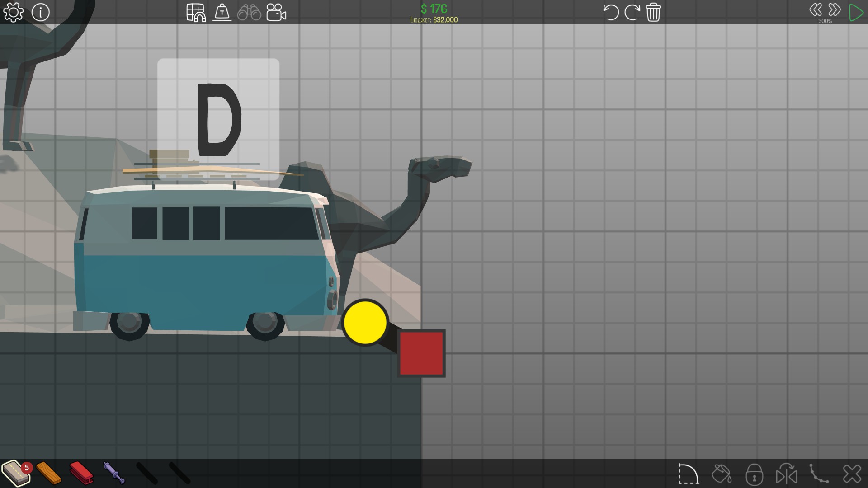Click the video camera icon

276,12
